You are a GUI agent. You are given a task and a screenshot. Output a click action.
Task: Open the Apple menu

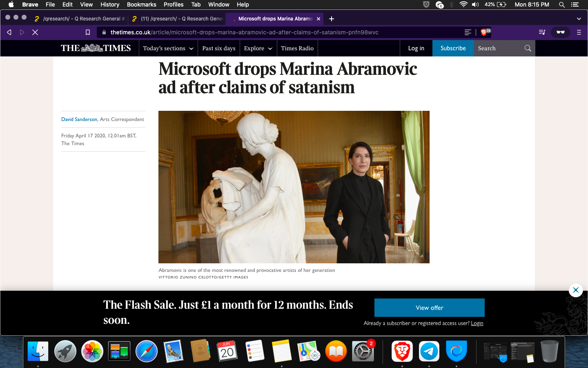(x=11, y=4)
